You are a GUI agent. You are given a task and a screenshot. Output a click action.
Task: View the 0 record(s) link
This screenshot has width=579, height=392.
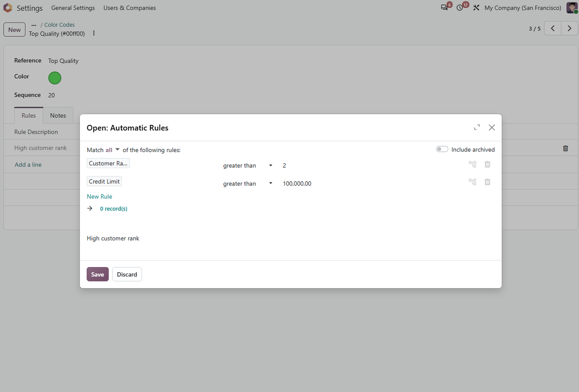(x=114, y=209)
